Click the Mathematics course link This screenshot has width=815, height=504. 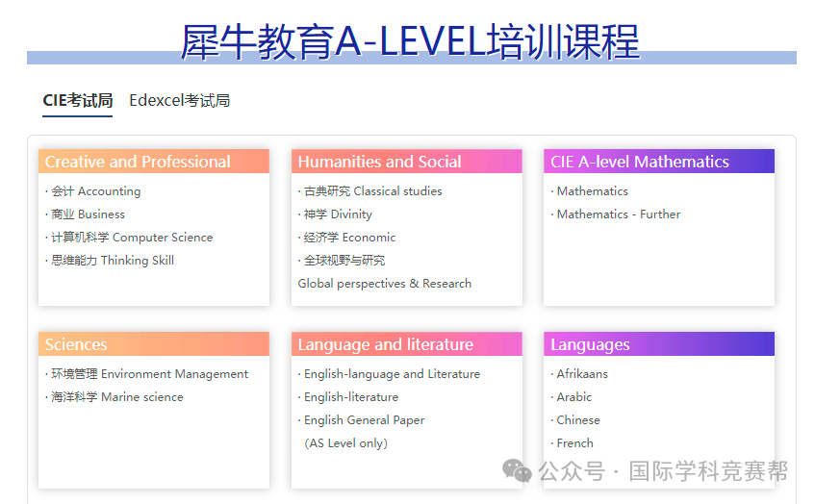click(592, 191)
